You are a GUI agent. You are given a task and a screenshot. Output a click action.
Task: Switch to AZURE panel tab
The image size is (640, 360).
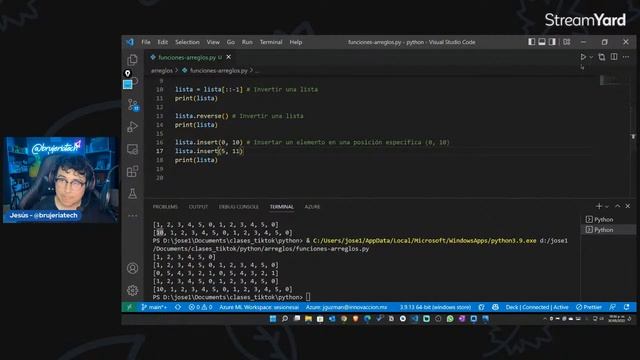coord(312,207)
